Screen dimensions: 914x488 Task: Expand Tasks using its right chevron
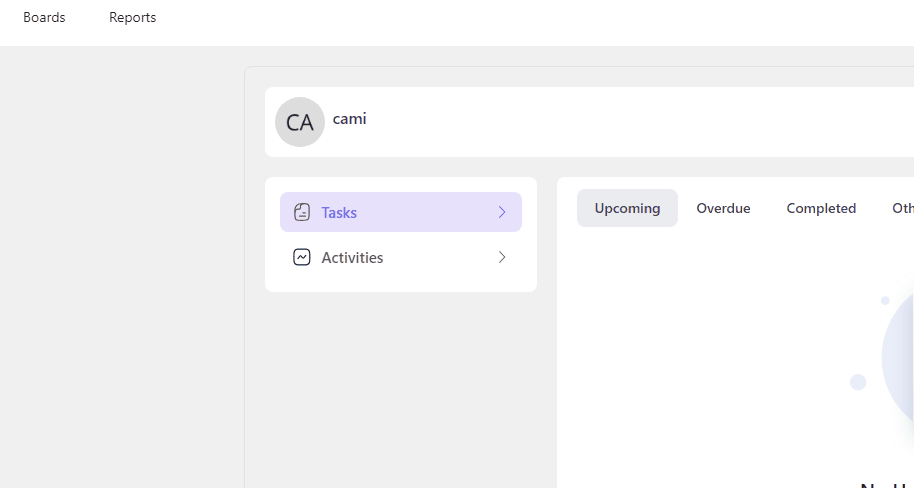click(502, 212)
